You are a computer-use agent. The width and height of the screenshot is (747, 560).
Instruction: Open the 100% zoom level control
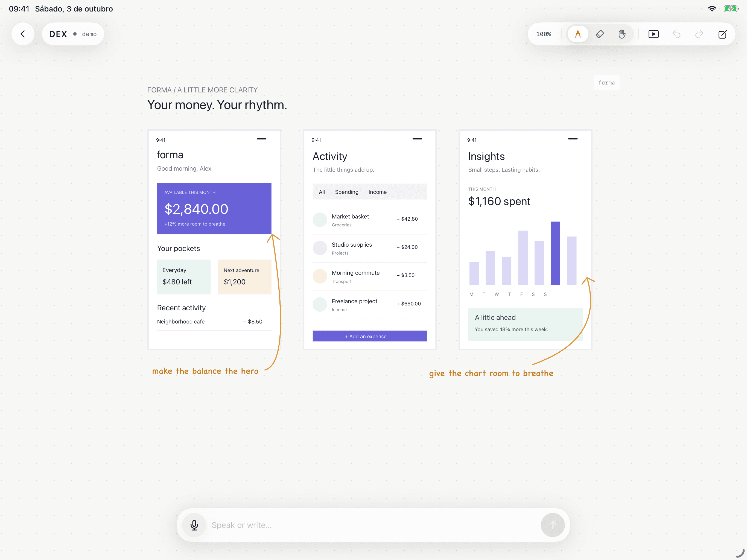click(543, 34)
